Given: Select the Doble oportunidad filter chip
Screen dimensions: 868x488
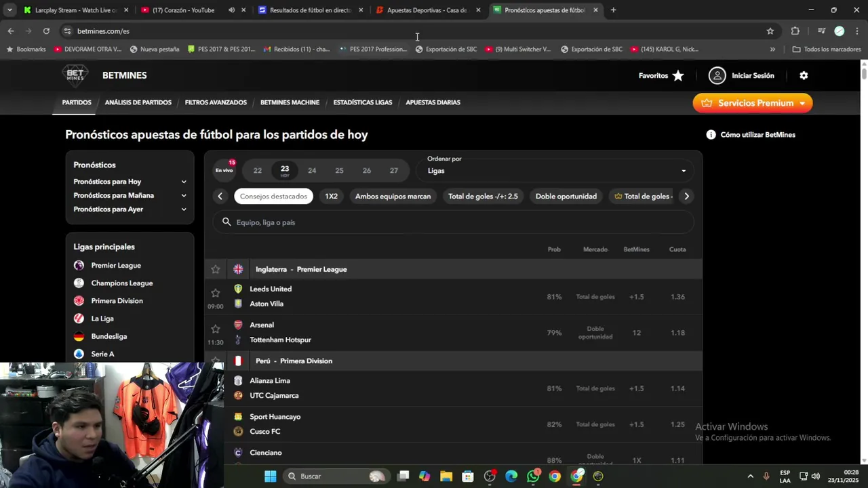Looking at the screenshot, I should pyautogui.click(x=566, y=196).
